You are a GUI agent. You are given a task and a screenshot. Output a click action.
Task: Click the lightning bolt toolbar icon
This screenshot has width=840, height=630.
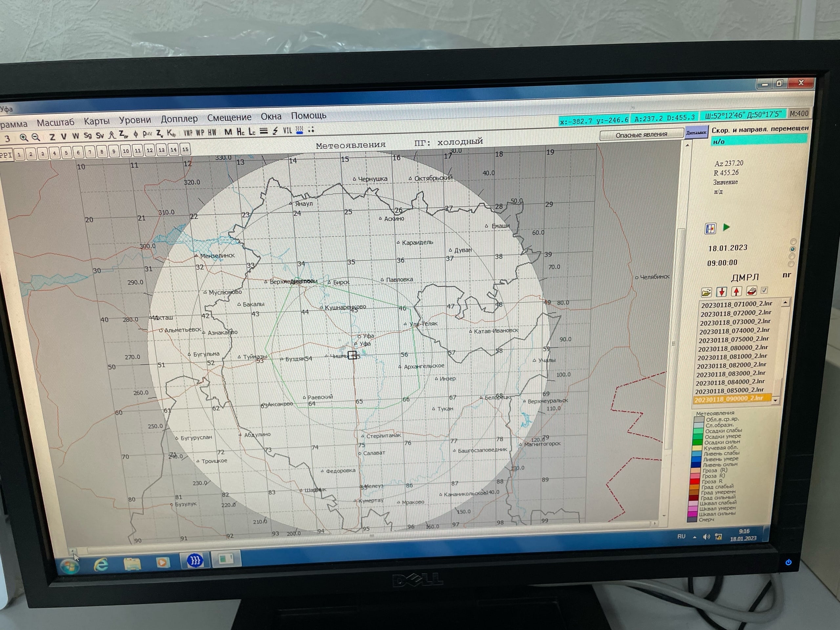point(275,131)
